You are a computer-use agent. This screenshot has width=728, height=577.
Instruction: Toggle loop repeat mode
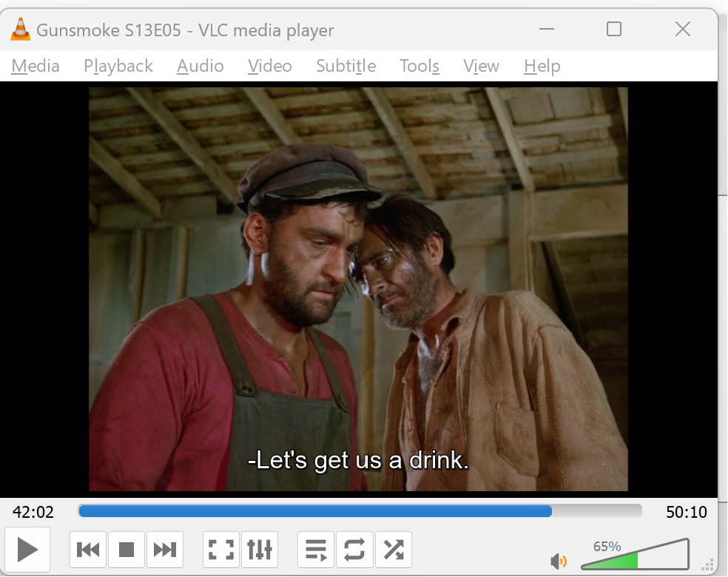[354, 550]
